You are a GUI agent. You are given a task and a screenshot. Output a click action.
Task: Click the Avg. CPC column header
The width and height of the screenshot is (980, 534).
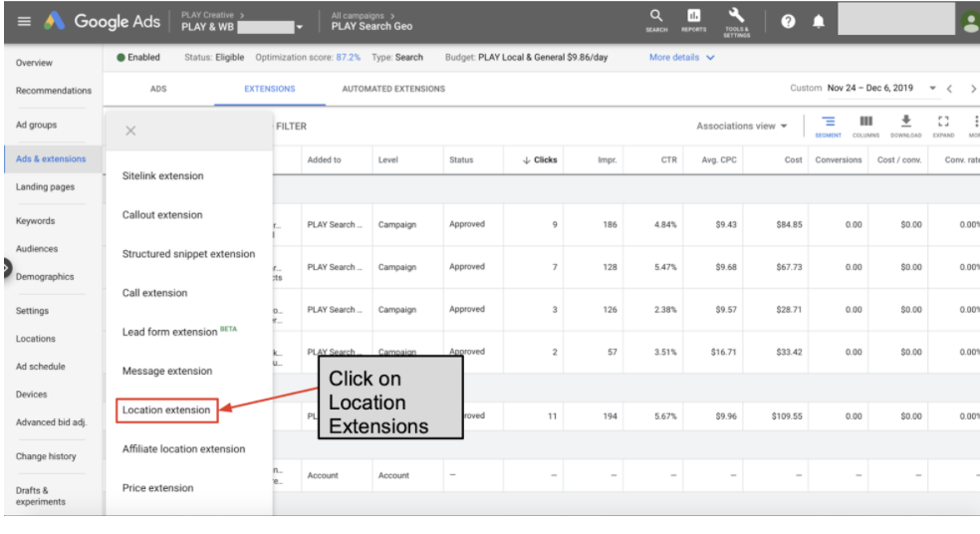click(719, 160)
